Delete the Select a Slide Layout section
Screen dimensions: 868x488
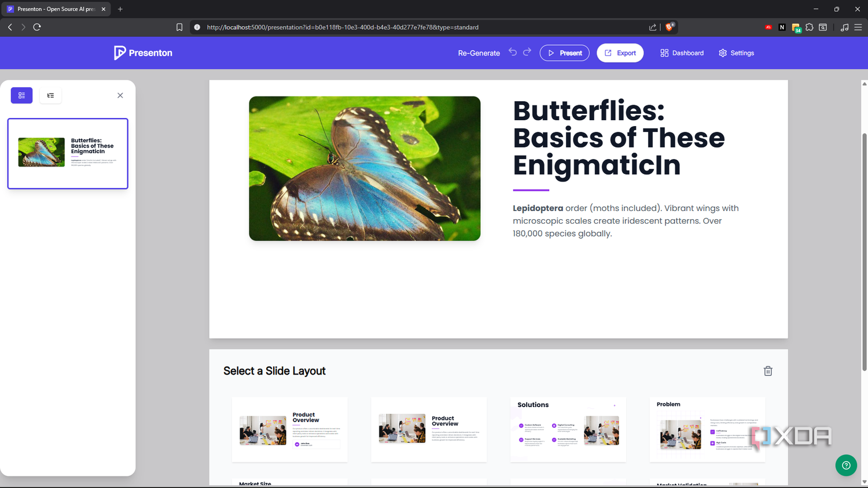[768, 371]
